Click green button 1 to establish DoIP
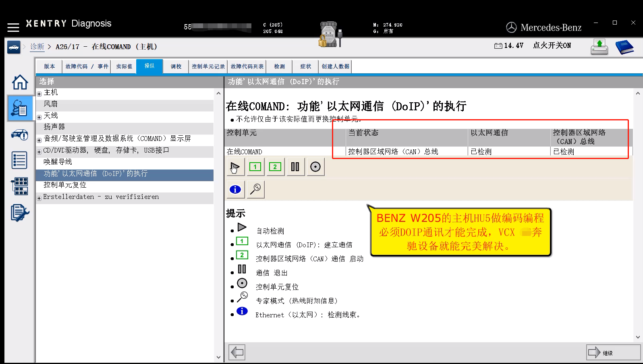Viewport: 643px width, 364px height. pyautogui.click(x=255, y=167)
